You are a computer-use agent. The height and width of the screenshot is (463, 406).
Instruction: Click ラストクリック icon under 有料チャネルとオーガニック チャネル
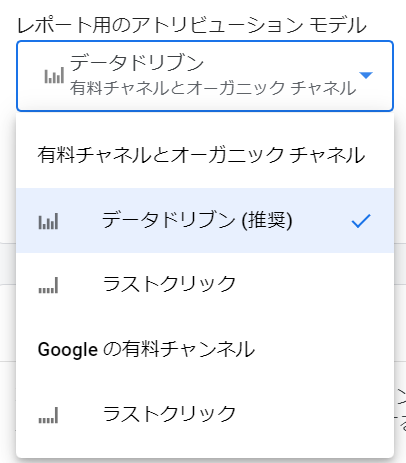[x=48, y=285]
